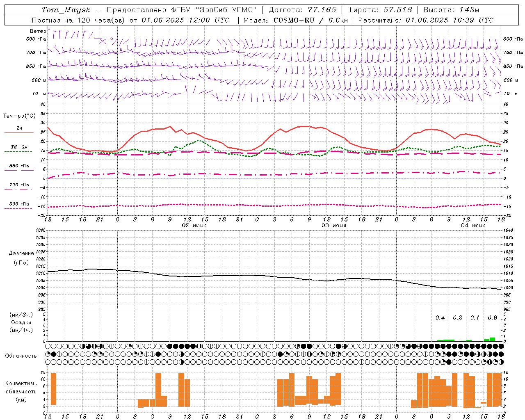Click the Давление panel label
This screenshot has width=525, height=420.
(x=21, y=253)
